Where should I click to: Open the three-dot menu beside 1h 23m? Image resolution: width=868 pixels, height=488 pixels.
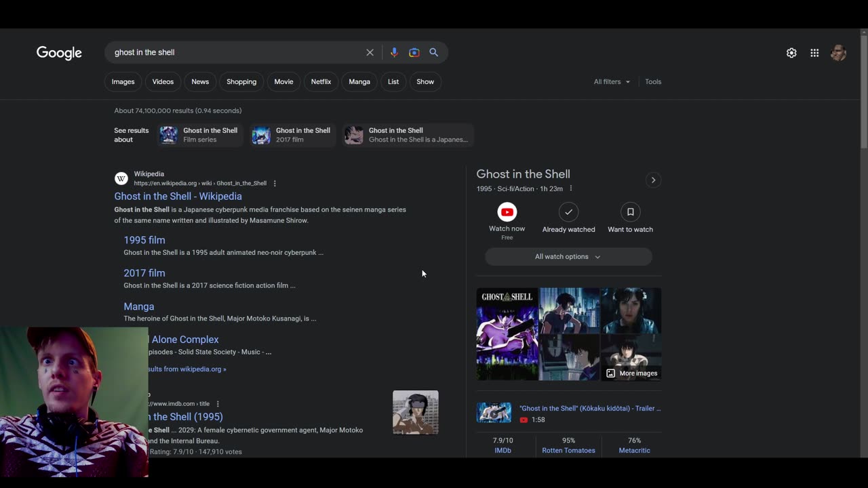(x=570, y=188)
